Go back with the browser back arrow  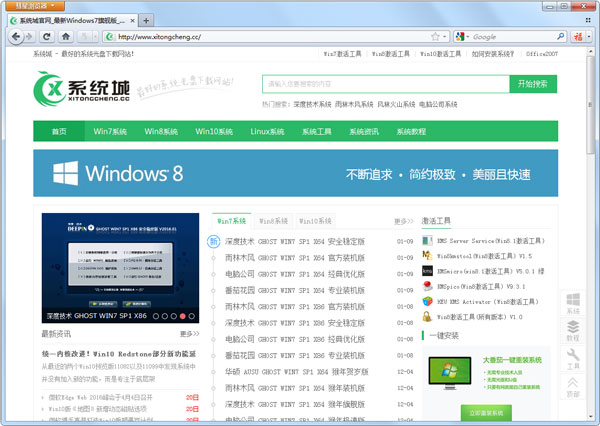pyautogui.click(x=16, y=37)
